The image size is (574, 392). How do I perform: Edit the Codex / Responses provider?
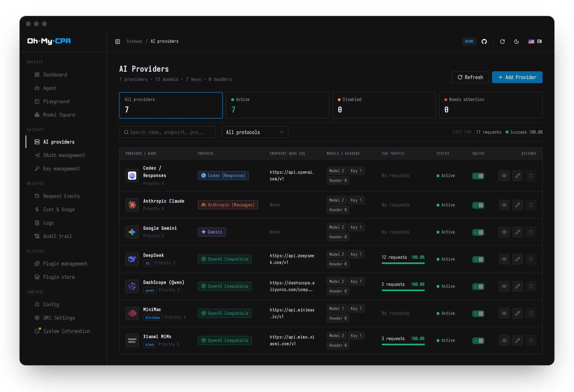pos(517,176)
